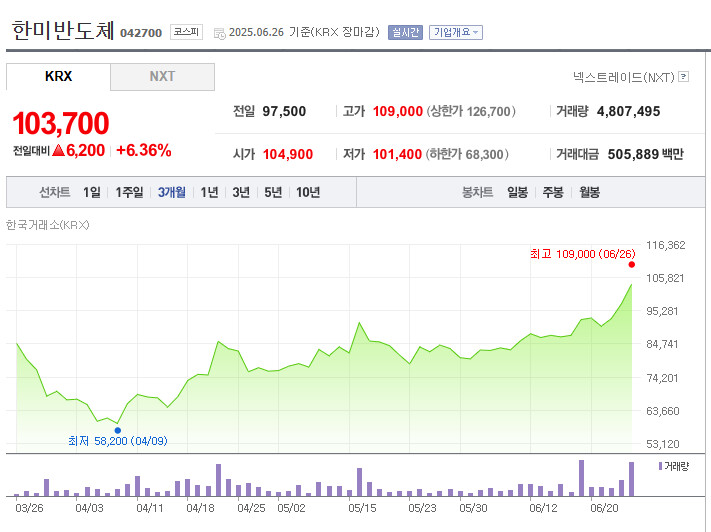Click the 넥스트레이드(NXT) link text
The height and width of the screenshot is (532, 711).
(x=624, y=77)
